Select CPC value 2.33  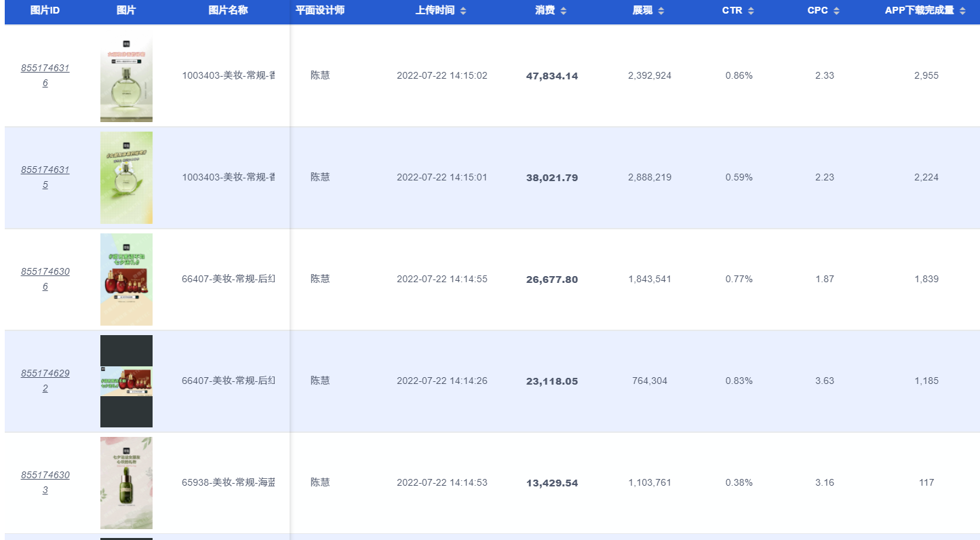click(x=825, y=75)
